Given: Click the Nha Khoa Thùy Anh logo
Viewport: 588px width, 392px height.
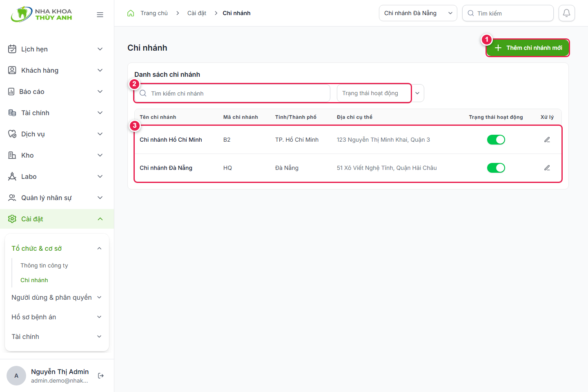Looking at the screenshot, I should click(x=42, y=14).
